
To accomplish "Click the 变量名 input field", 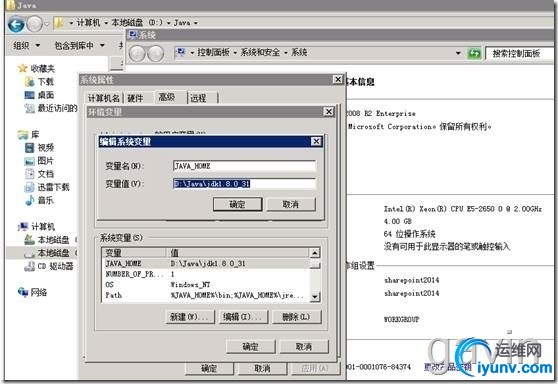I will click(244, 166).
